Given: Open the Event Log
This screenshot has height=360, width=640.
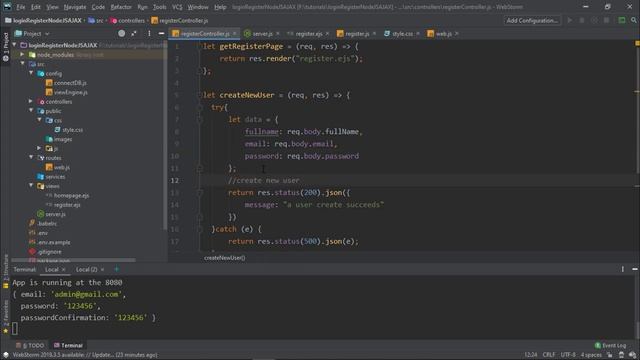Looking at the screenshot, I should [x=610, y=346].
